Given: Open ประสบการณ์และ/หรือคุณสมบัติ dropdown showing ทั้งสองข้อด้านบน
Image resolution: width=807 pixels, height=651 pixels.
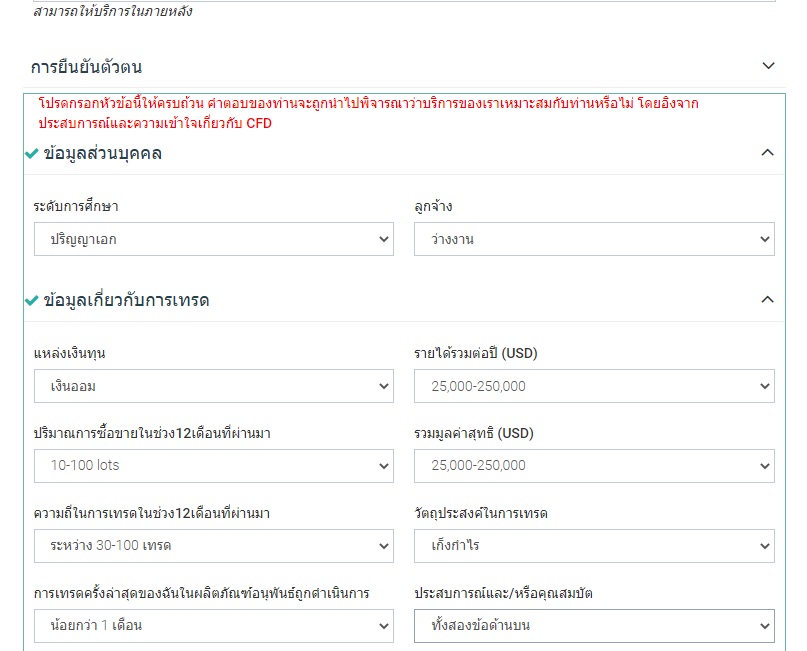Looking at the screenshot, I should (594, 625).
